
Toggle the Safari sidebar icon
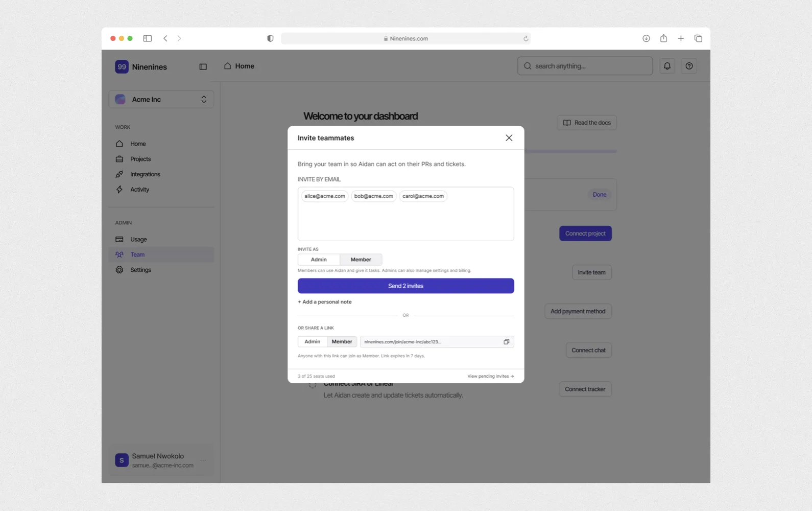(148, 38)
